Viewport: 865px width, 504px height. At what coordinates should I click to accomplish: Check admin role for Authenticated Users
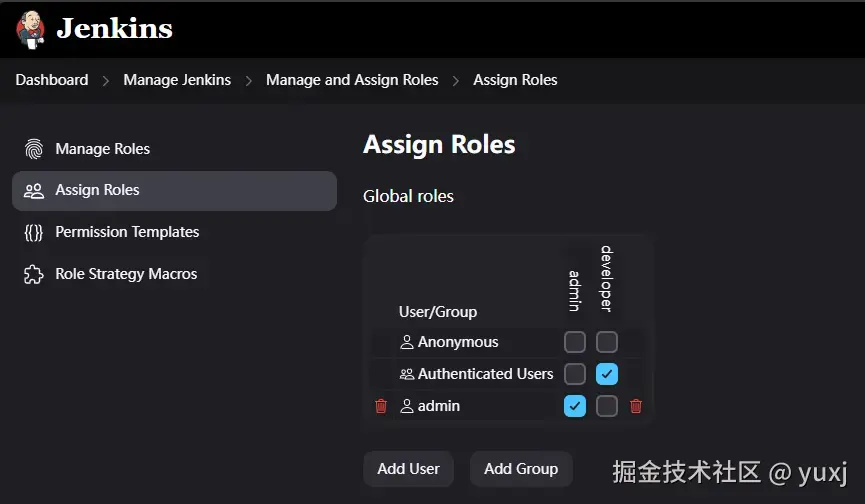coord(575,374)
